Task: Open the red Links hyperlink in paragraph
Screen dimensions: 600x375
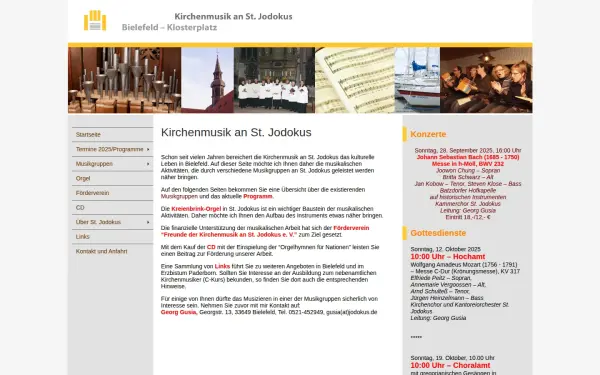Action: pyautogui.click(x=222, y=266)
